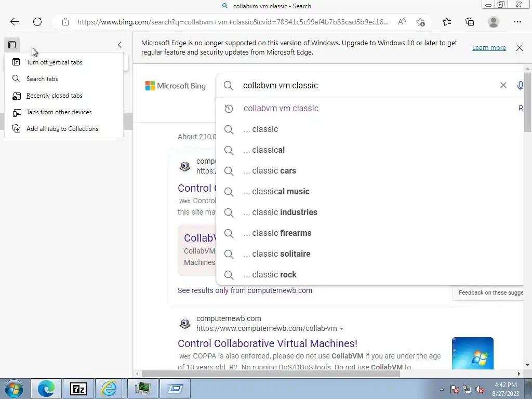Click the tab actions menu icon
The height and width of the screenshot is (399, 532).
12,45
